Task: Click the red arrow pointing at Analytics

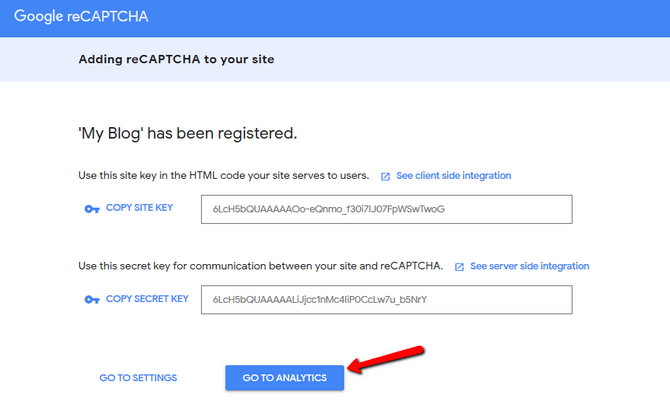Action: (x=390, y=359)
